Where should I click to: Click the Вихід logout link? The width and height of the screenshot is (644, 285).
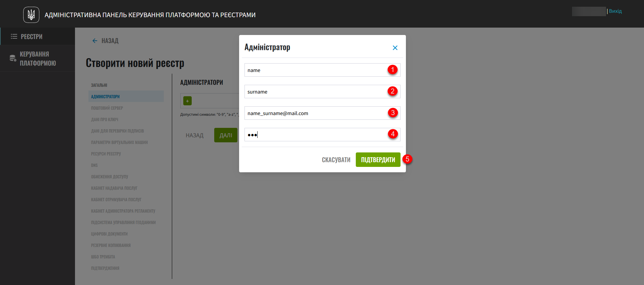pos(615,11)
